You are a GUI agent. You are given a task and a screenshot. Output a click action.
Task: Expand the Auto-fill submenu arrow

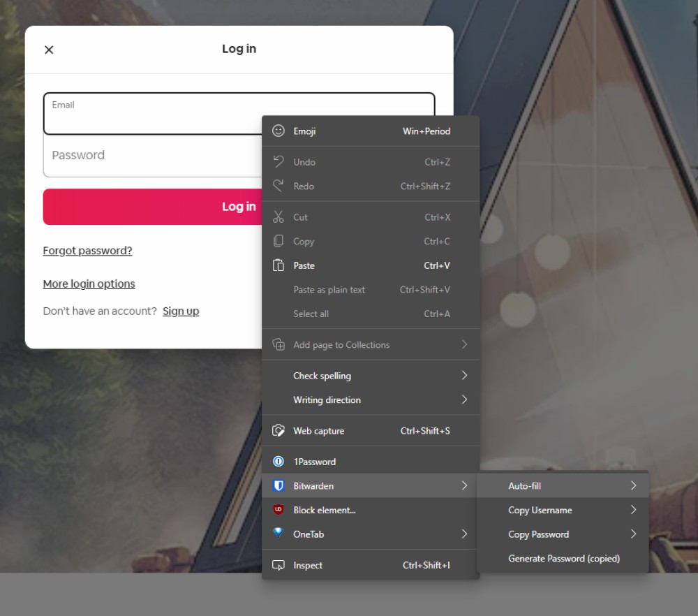[634, 485]
